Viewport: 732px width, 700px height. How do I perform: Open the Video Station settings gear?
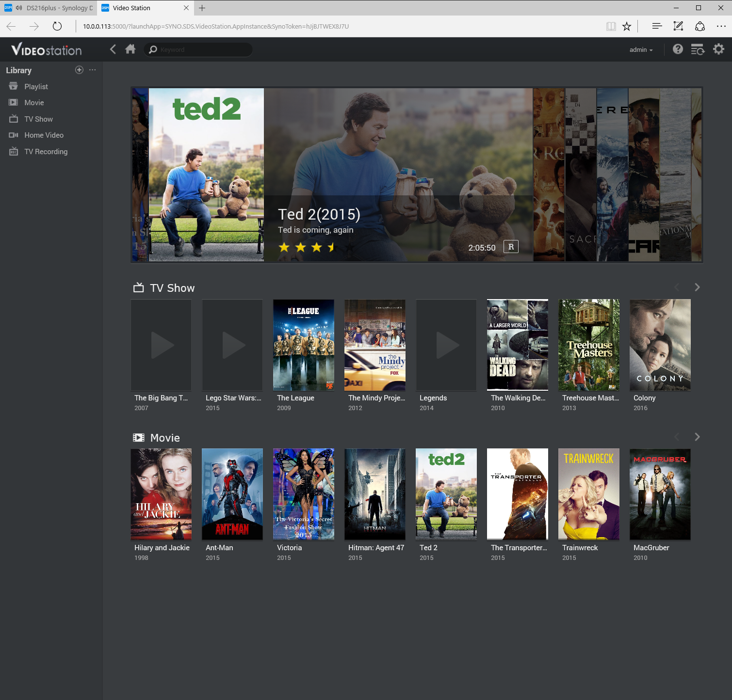point(718,49)
